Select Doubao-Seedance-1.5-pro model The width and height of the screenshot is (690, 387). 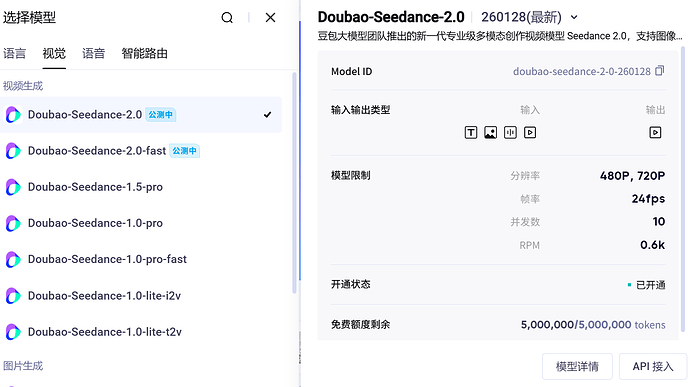tap(141, 187)
